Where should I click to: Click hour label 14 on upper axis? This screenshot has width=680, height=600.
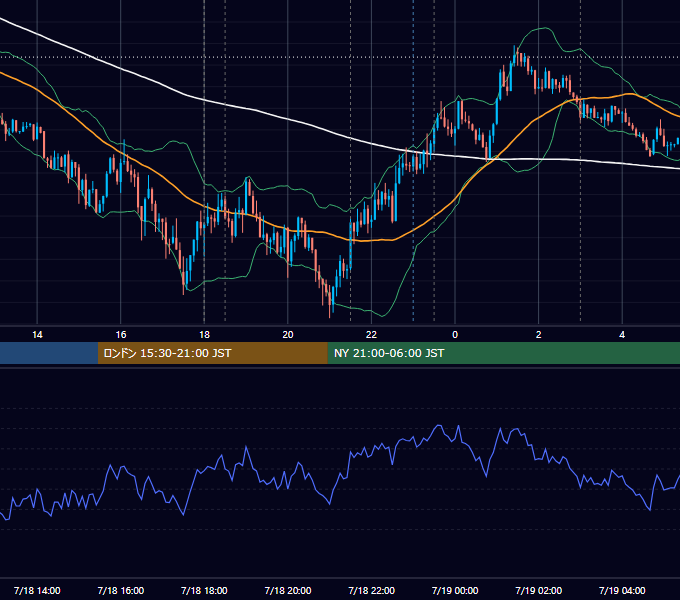point(37,334)
